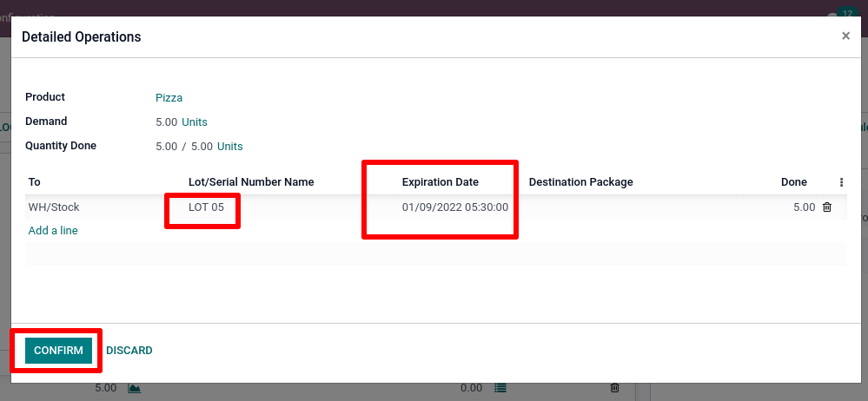Screen dimensions: 868x401
Task: Click the Units link beside Demand
Action: (195, 122)
